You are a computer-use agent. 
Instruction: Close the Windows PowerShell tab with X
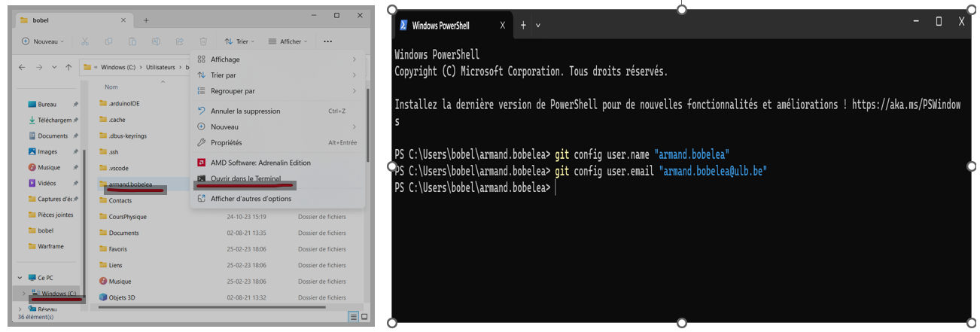coord(503,25)
